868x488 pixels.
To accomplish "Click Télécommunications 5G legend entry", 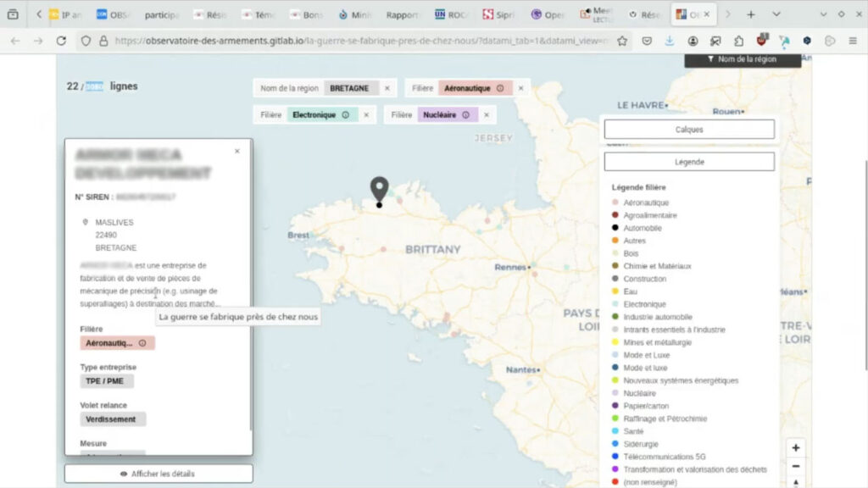I will point(665,457).
